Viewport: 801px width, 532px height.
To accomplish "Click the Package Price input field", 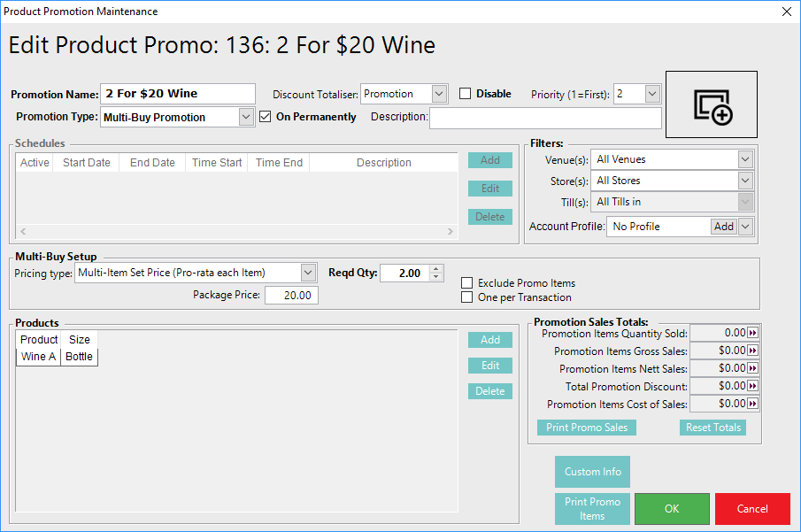I will click(x=291, y=296).
